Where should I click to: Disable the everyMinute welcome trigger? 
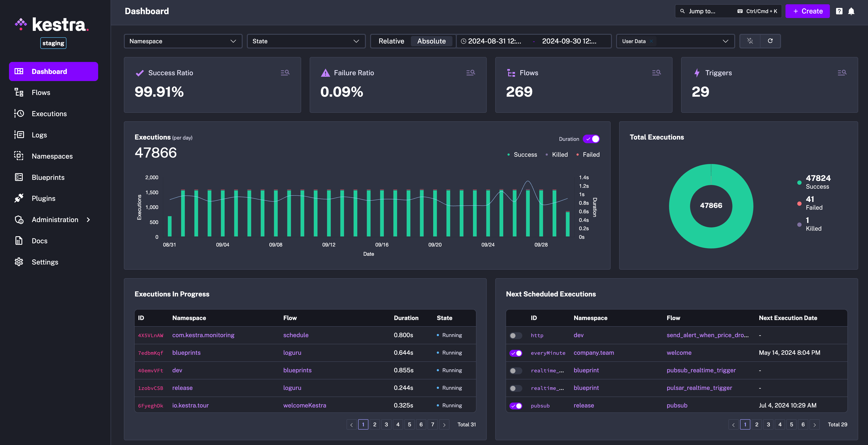[516, 353]
